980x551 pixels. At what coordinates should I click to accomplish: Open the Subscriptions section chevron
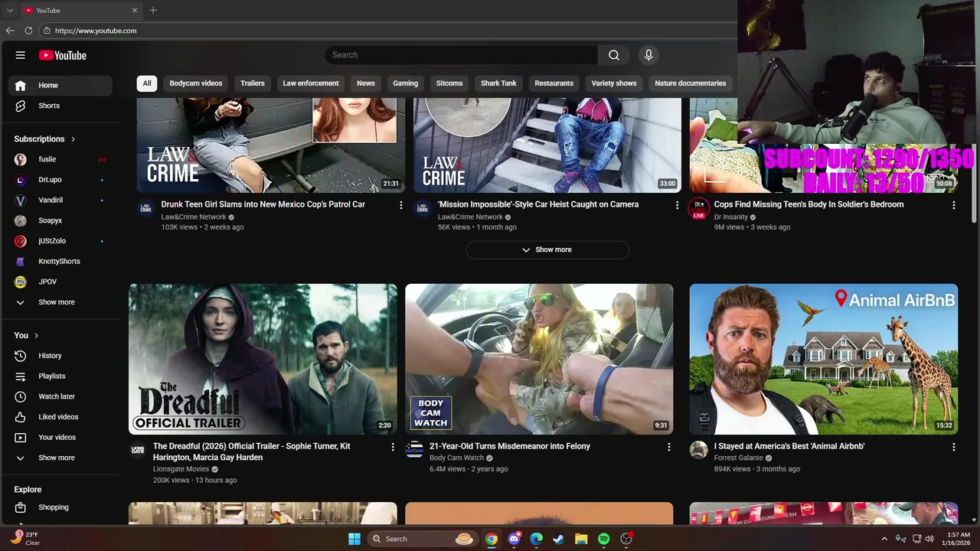[73, 139]
